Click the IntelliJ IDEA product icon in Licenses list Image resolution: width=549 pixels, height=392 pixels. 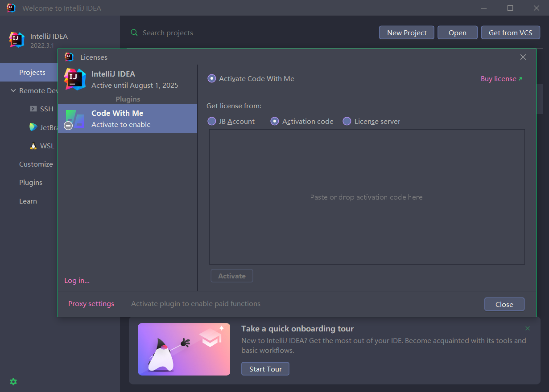(75, 79)
